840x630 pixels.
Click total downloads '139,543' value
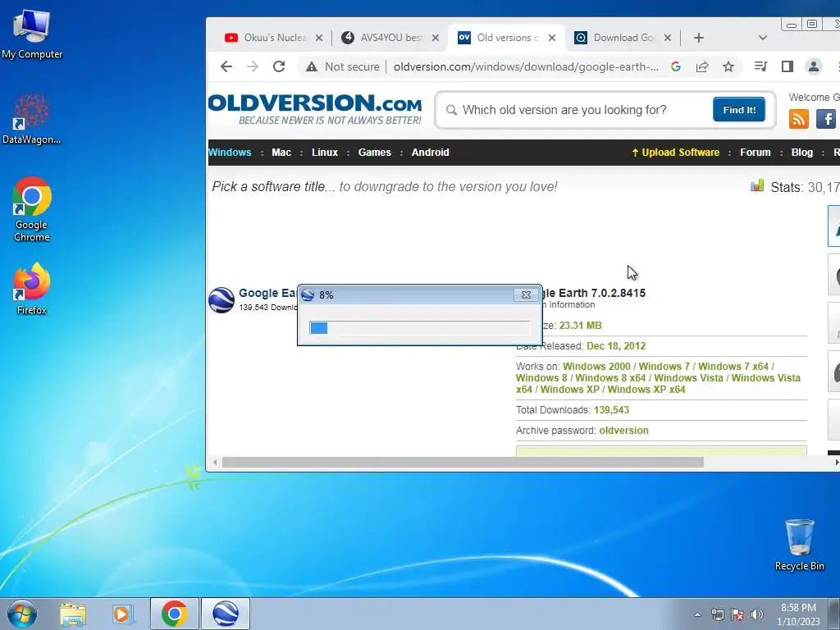[611, 410]
